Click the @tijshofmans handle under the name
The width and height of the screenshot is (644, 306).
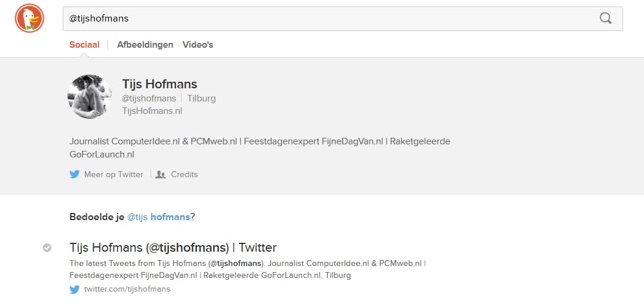149,98
